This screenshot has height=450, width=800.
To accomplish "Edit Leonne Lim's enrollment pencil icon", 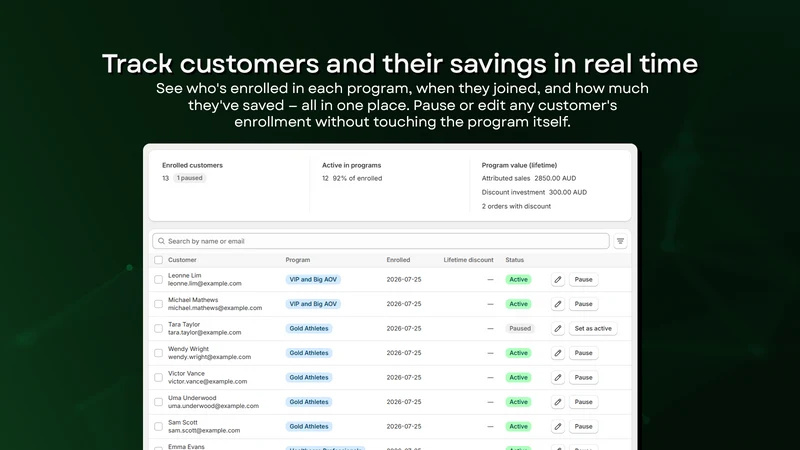I will (558, 280).
